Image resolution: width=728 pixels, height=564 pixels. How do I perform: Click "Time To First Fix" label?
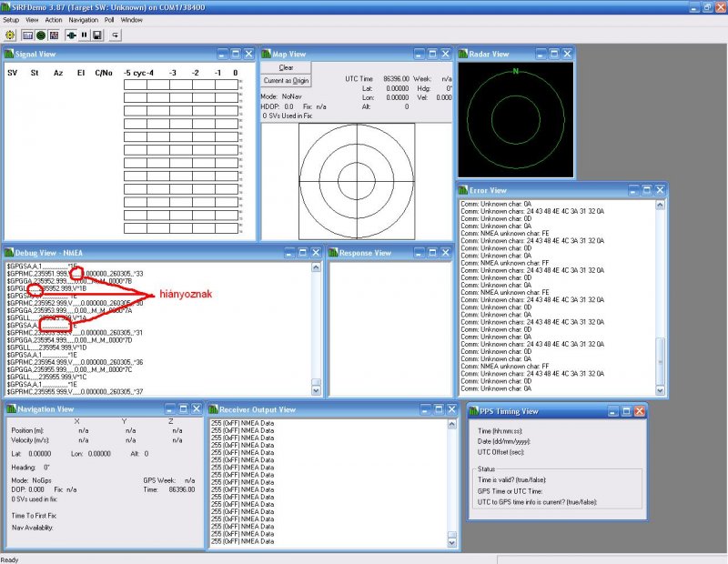pyautogui.click(x=34, y=516)
